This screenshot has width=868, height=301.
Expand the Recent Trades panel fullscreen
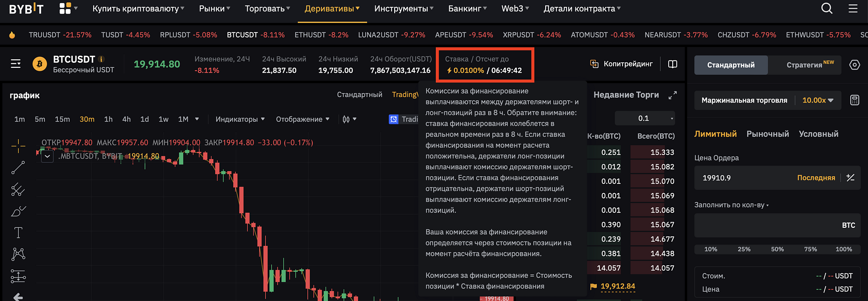pos(673,95)
